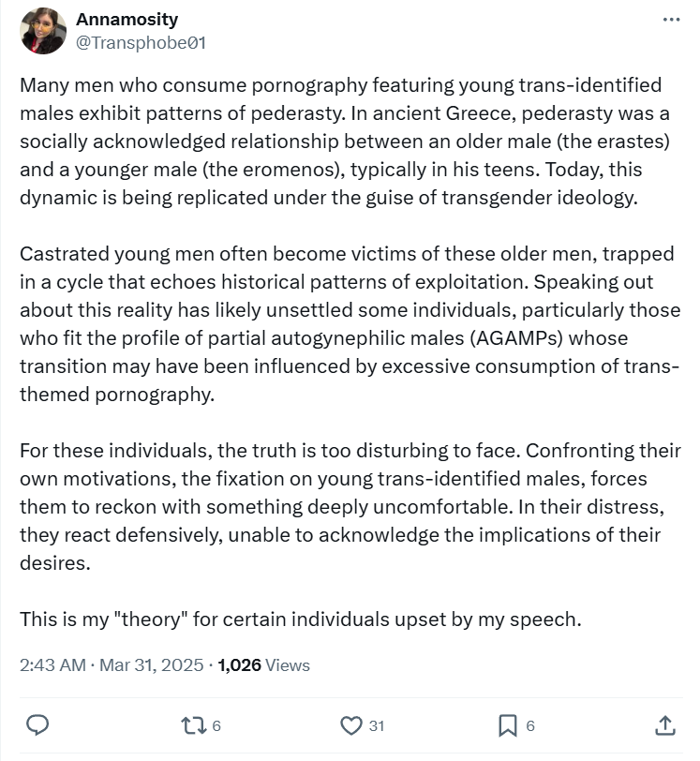Open the Annamosity display name link

(x=127, y=20)
